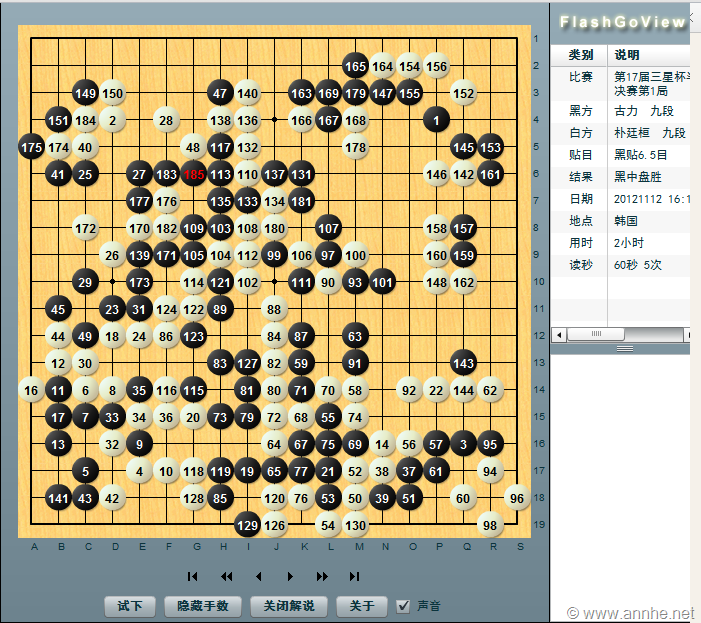Open the 关于 about dialog
This screenshot has width=701, height=623.
coord(361,606)
